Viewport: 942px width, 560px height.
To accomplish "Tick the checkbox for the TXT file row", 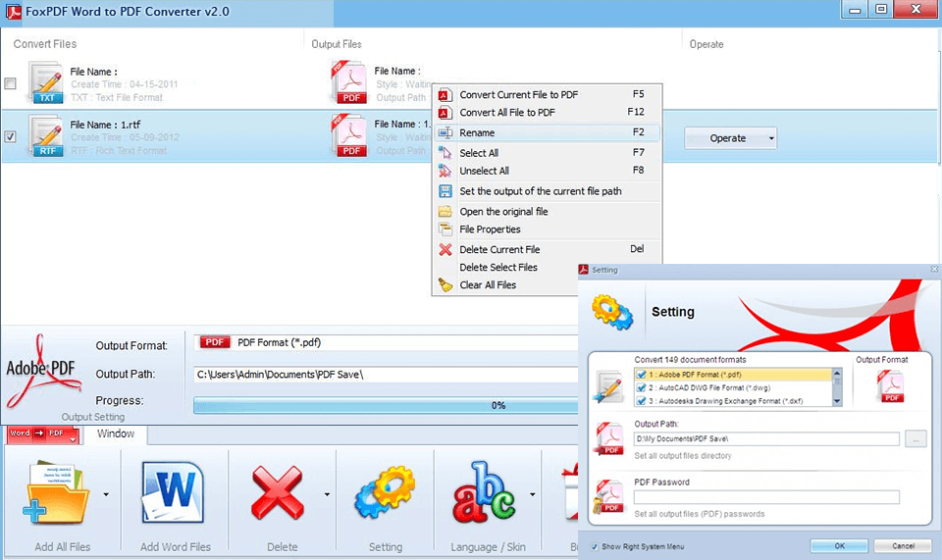I will click(x=10, y=83).
